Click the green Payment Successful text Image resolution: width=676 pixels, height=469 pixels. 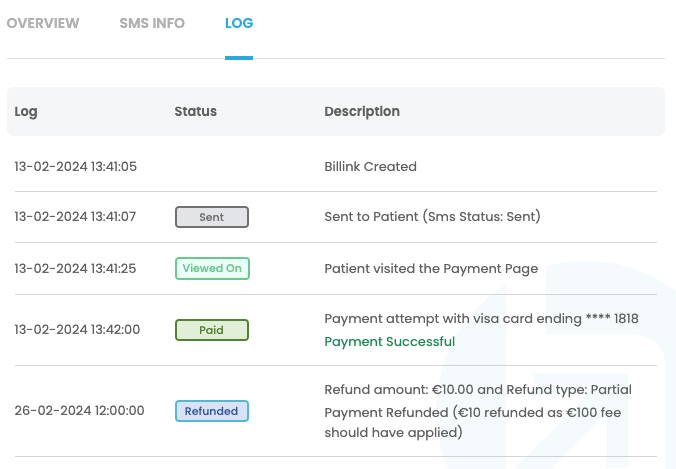coord(389,342)
